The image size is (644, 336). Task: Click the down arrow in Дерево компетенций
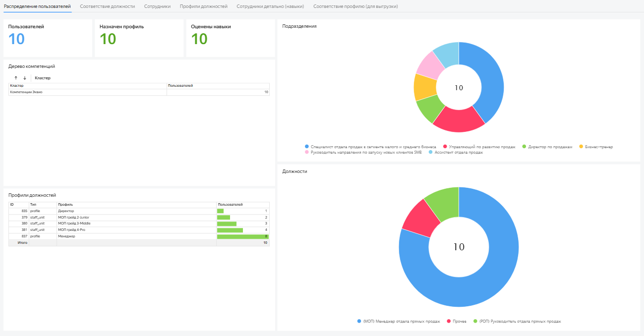click(x=25, y=78)
